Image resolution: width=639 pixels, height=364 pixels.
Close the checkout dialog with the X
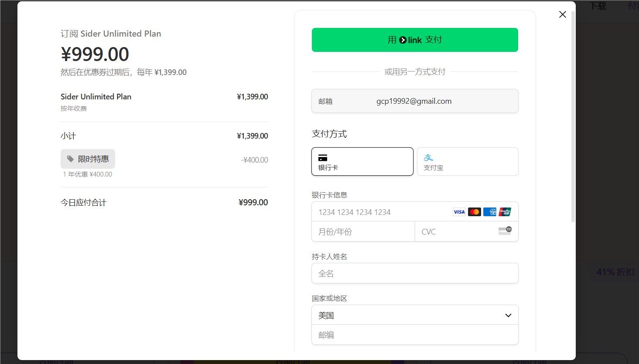click(x=563, y=14)
